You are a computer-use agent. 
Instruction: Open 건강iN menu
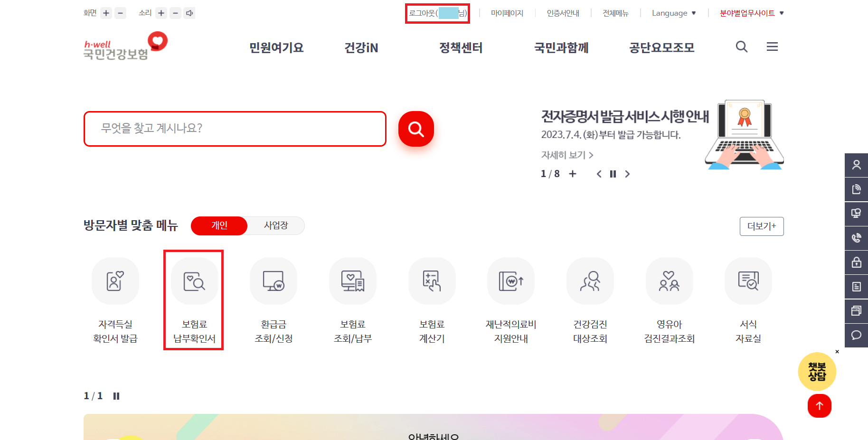point(361,47)
